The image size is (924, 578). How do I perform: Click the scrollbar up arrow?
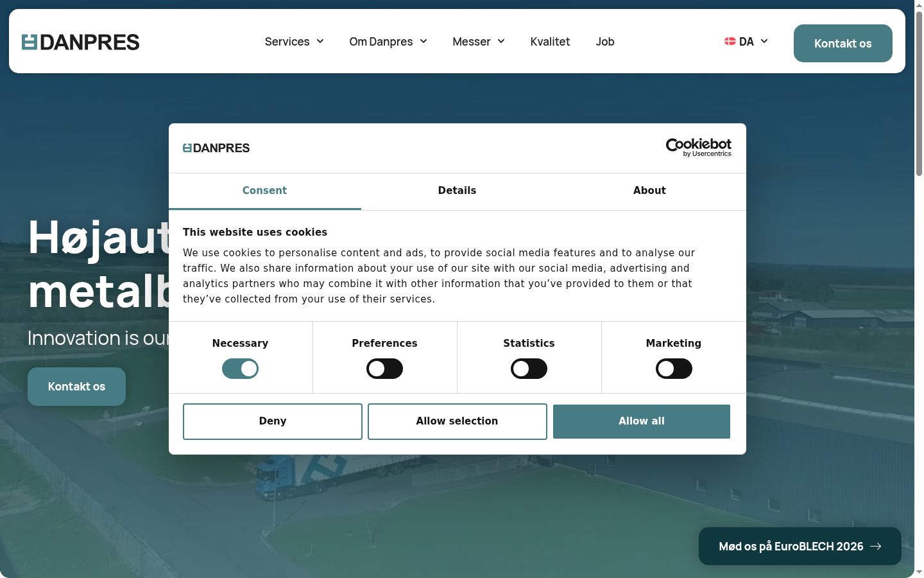919,5
